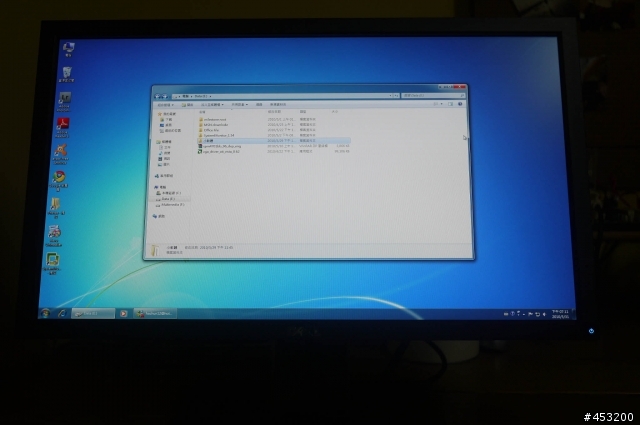
Task: Click the volume speaker tray icon
Action: [x=544, y=314]
